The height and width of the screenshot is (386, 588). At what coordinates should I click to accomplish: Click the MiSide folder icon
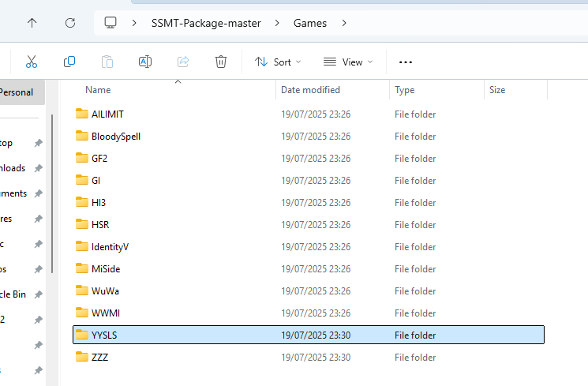point(82,268)
